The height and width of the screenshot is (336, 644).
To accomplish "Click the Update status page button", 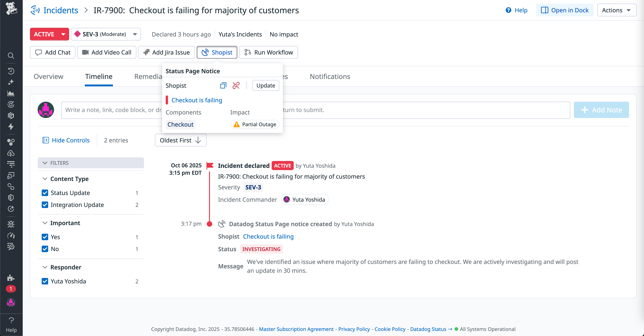I will 266,85.
